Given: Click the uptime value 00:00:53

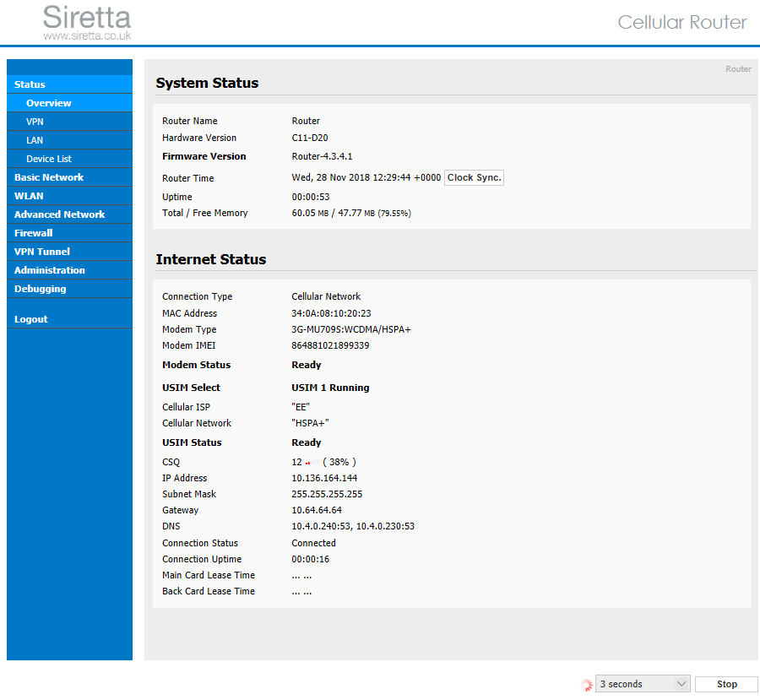Looking at the screenshot, I should [310, 197].
